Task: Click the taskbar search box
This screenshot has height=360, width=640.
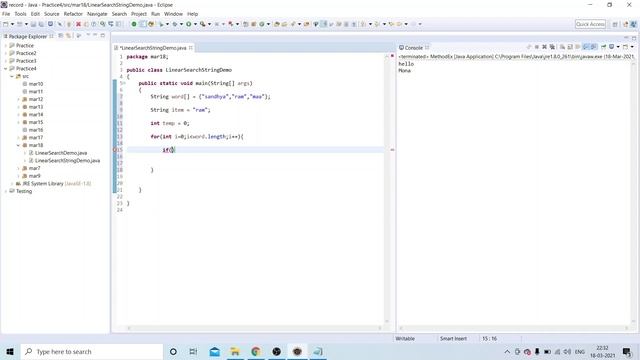Action: [x=92, y=351]
